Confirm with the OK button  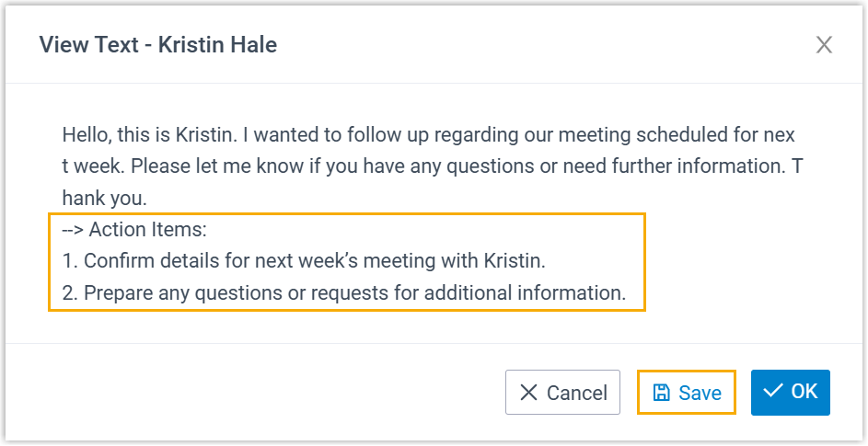pyautogui.click(x=791, y=392)
